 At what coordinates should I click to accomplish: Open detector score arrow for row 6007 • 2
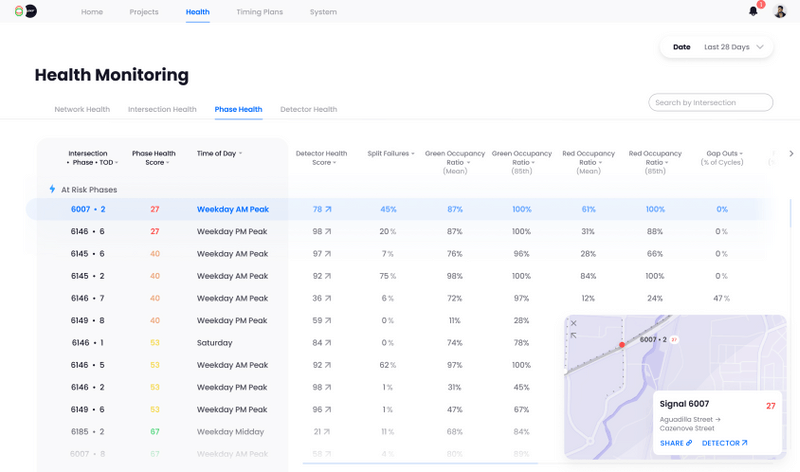click(328, 209)
